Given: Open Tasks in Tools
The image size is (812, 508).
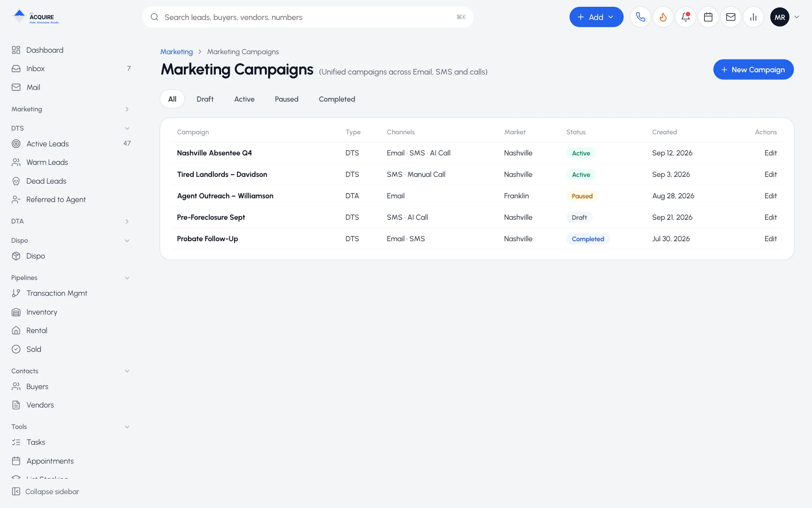Looking at the screenshot, I should coord(71,442).
